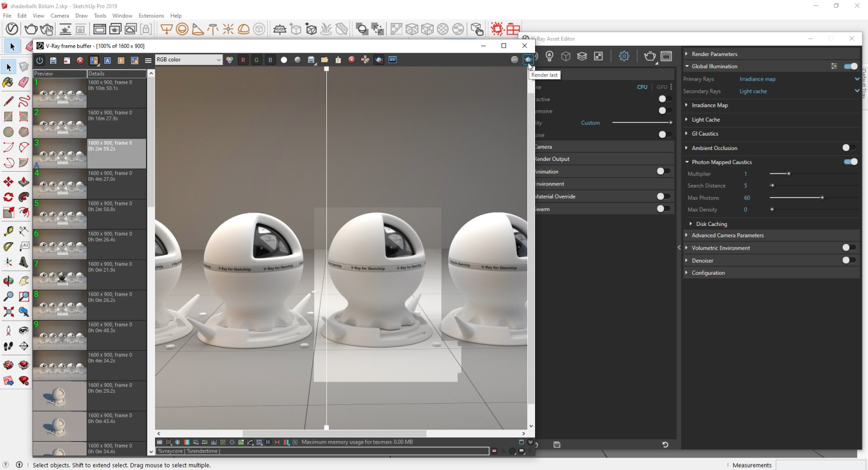Screen dimensions: 868x470
Task: Select history render 3 thumbnail
Action: 60,154
